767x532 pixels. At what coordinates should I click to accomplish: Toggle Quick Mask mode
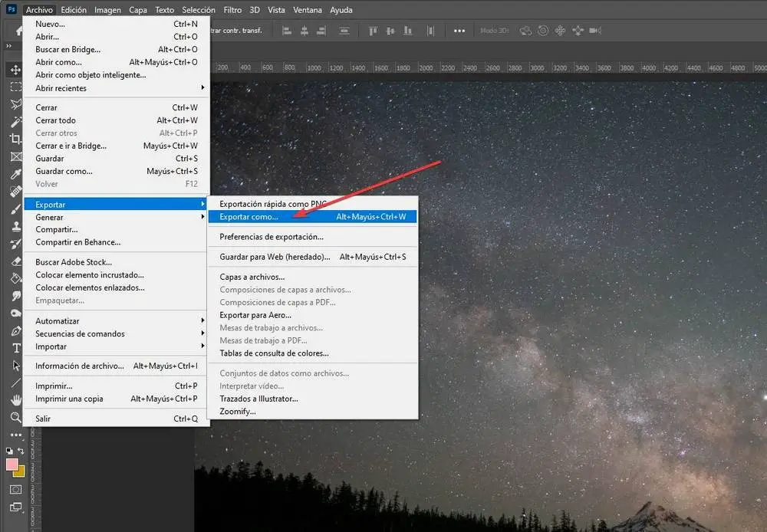[x=15, y=490]
